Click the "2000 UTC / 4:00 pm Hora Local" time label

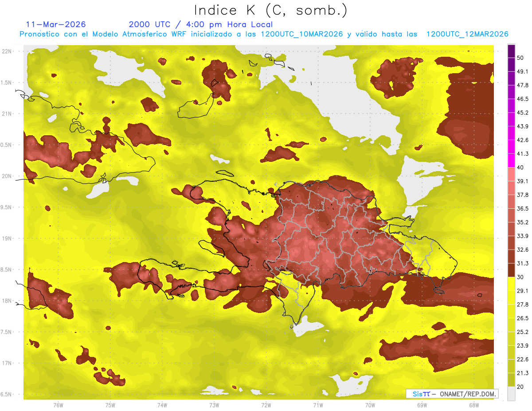pos(201,24)
